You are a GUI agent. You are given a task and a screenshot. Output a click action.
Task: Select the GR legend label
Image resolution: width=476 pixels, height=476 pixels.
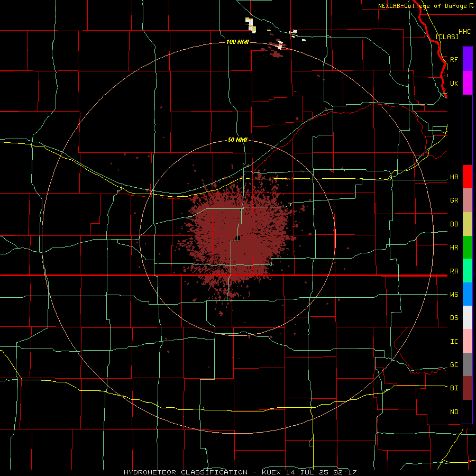[x=454, y=200]
